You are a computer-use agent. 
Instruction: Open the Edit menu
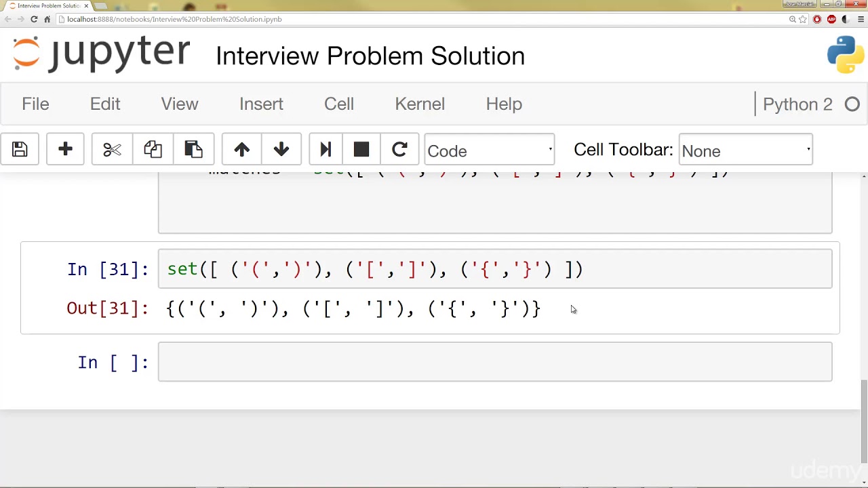coord(105,104)
